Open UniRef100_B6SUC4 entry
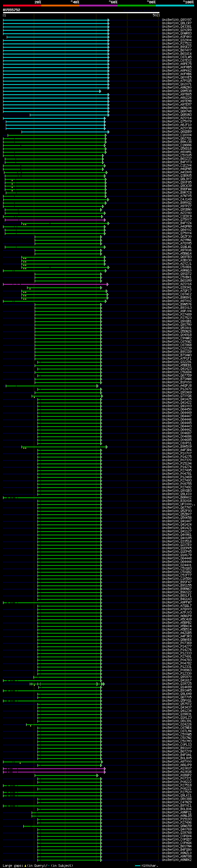The height and width of the screenshot is (868, 197). pos(177,54)
